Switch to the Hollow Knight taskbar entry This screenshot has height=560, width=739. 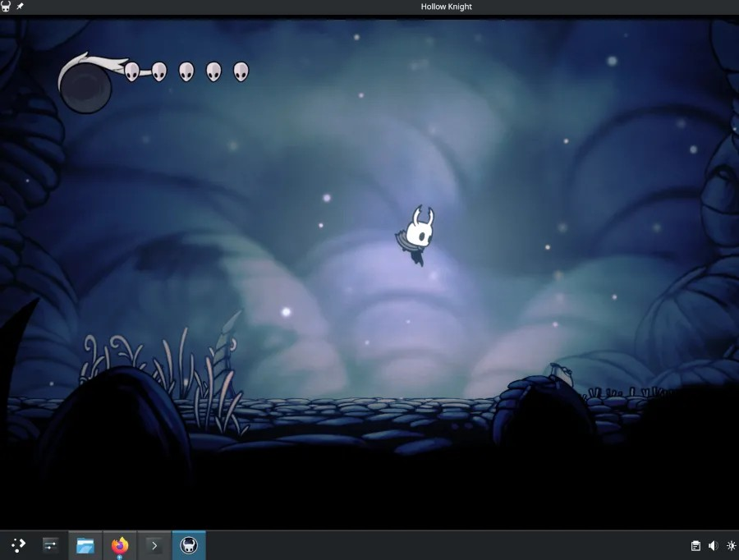[x=188, y=544]
